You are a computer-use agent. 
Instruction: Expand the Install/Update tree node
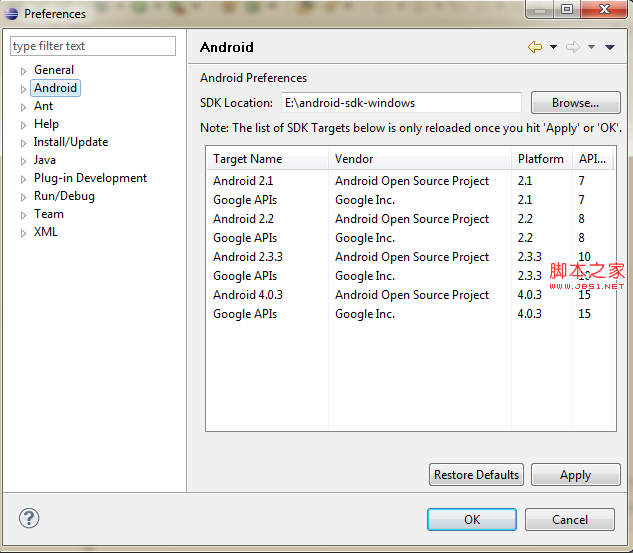coord(23,143)
